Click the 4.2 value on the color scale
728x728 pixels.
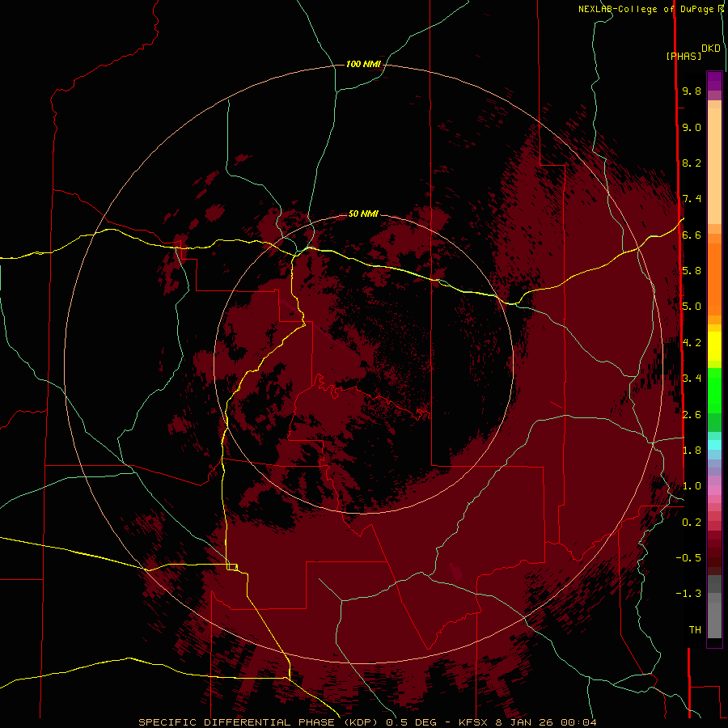click(692, 343)
